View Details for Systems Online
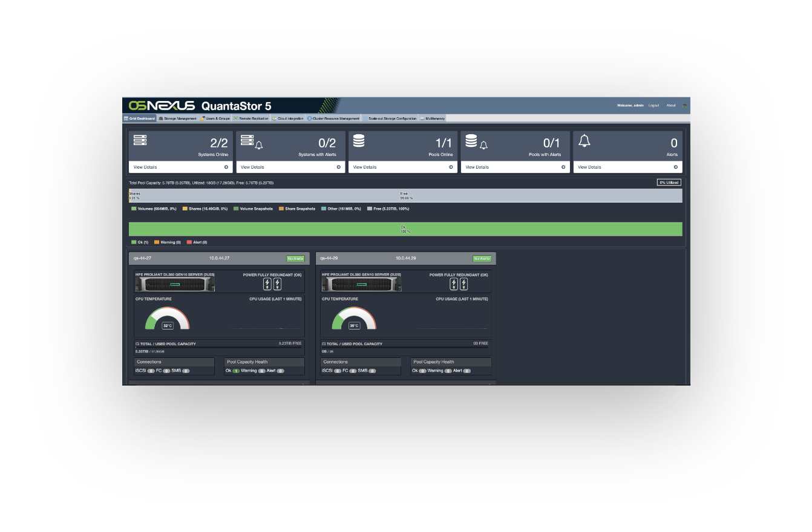This screenshot has width=812, height=532. 180,167
